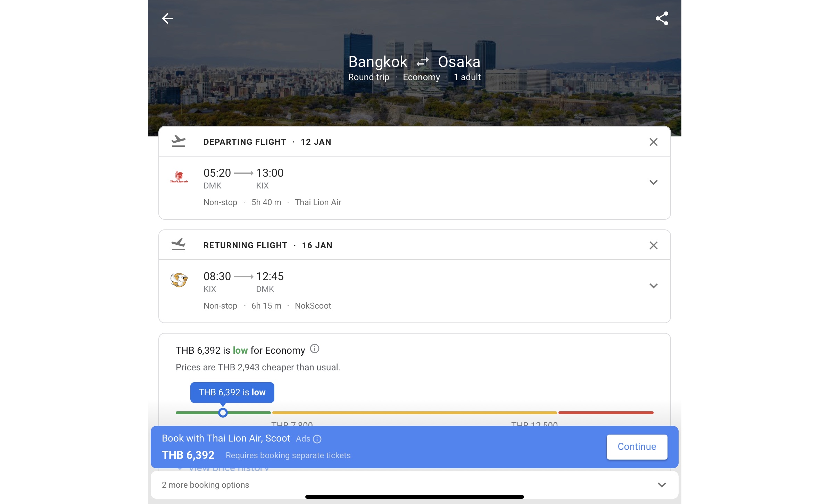Click the 'Round trip' label
Screen dimensions: 829x504
[368, 77]
